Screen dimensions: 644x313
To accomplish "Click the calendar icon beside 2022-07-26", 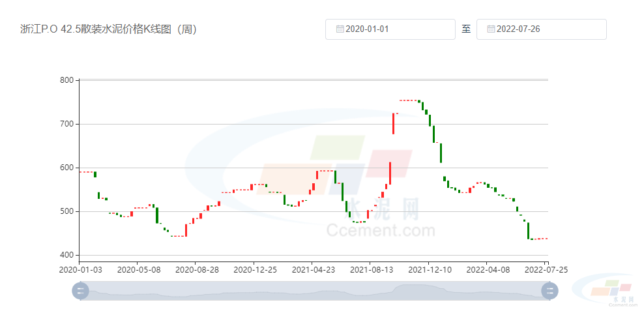I will point(491,29).
